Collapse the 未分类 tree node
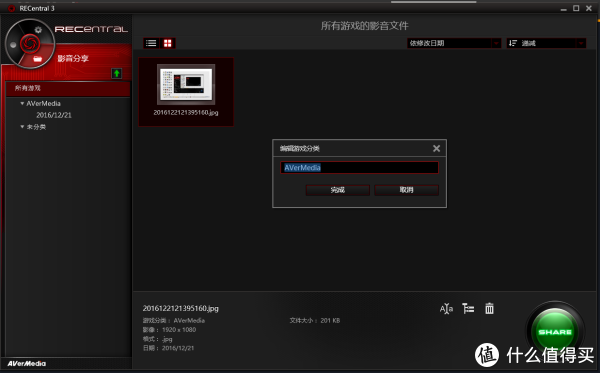This screenshot has width=600, height=373. tap(22, 127)
